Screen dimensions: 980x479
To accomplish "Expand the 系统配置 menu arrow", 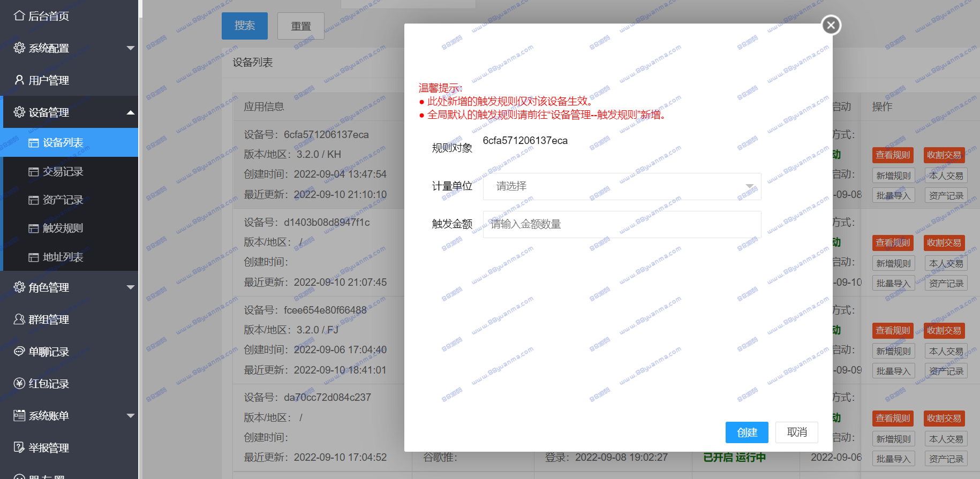I will coord(130,48).
